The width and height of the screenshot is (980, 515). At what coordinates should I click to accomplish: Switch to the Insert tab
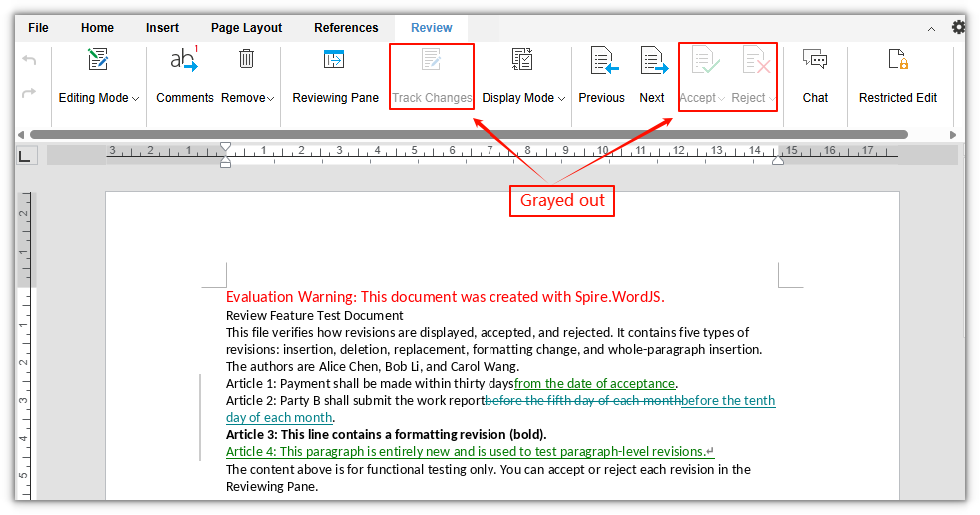[162, 28]
